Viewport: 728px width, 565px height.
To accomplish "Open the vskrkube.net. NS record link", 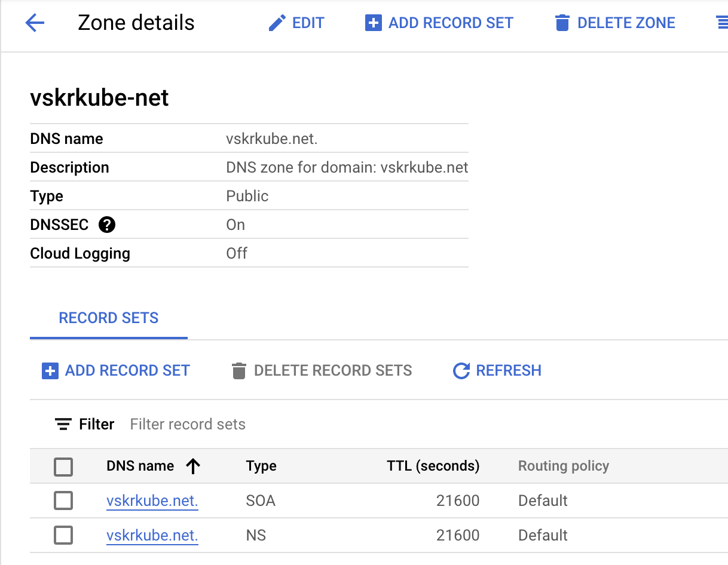I will pyautogui.click(x=152, y=535).
